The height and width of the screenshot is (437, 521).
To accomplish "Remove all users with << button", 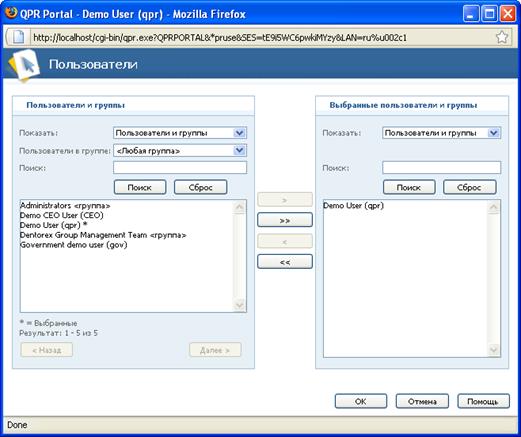I will click(285, 262).
